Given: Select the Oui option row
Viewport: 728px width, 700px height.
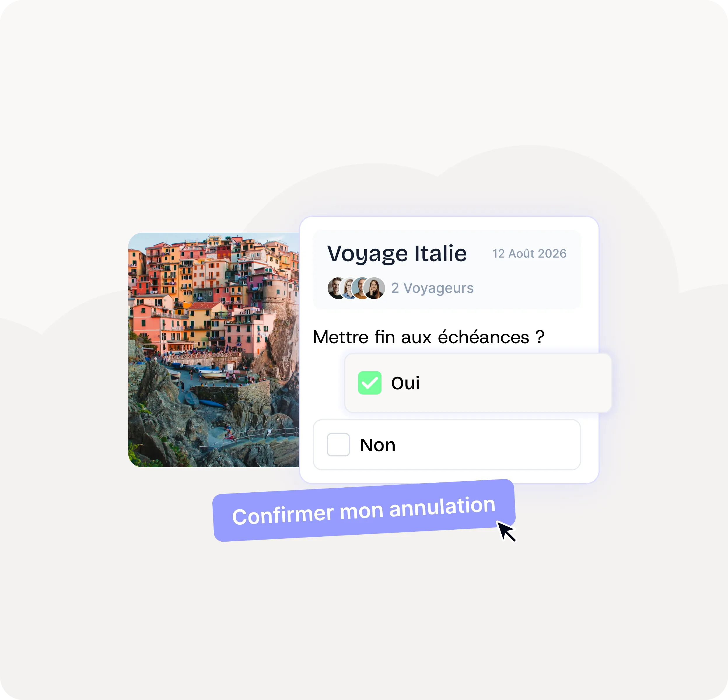Looking at the screenshot, I should pos(478,383).
